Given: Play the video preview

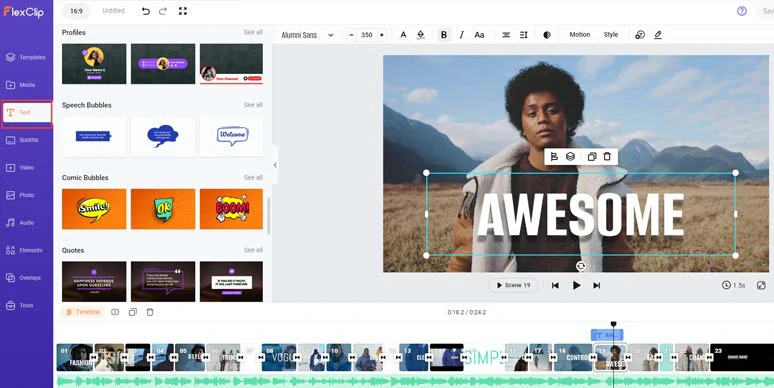Looking at the screenshot, I should coord(576,285).
